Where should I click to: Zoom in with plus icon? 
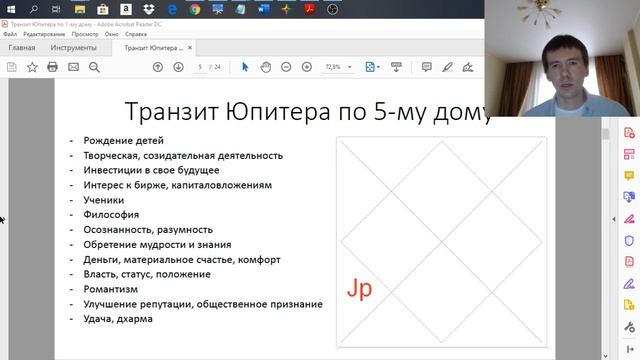point(307,67)
